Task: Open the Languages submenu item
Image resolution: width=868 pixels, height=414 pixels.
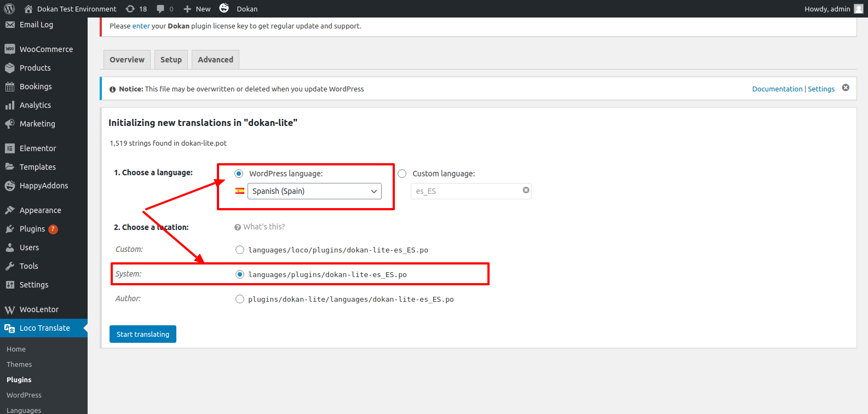Action: click(24, 410)
